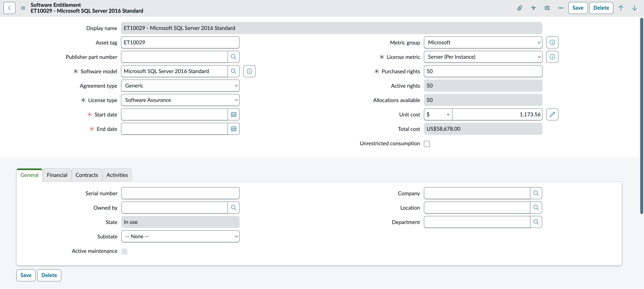The image size is (644, 289).
Task: Look up Owned by user
Action: [233, 207]
